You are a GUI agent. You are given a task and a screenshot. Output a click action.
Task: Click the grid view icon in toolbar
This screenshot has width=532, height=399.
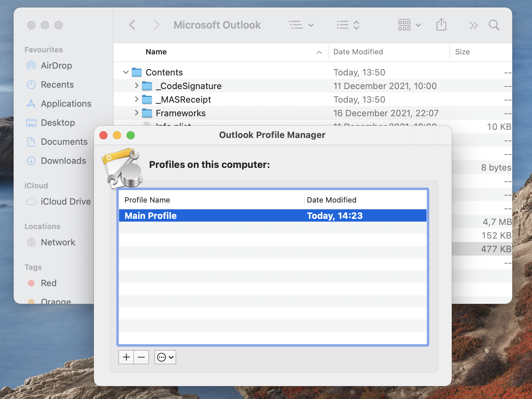click(x=404, y=25)
